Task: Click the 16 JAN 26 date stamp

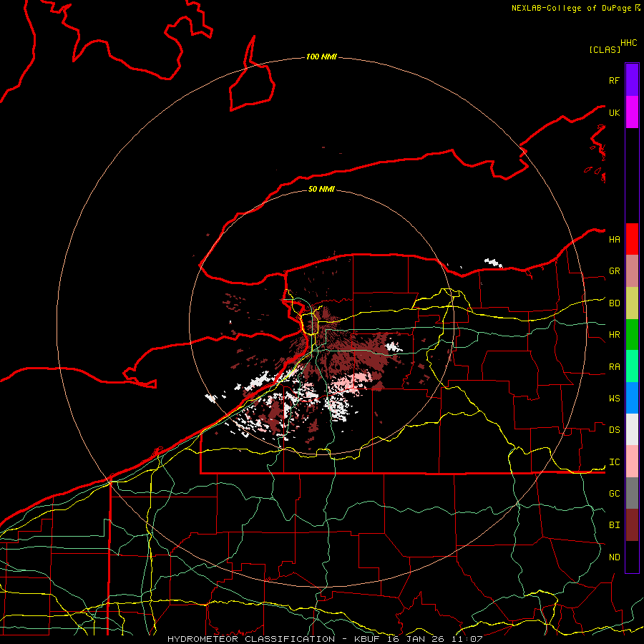Action: [415, 639]
